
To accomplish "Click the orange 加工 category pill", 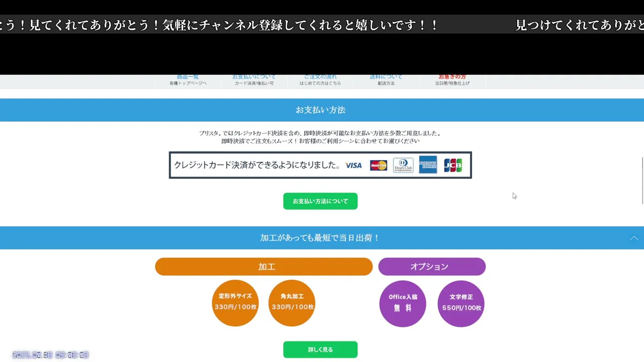I will (264, 266).
